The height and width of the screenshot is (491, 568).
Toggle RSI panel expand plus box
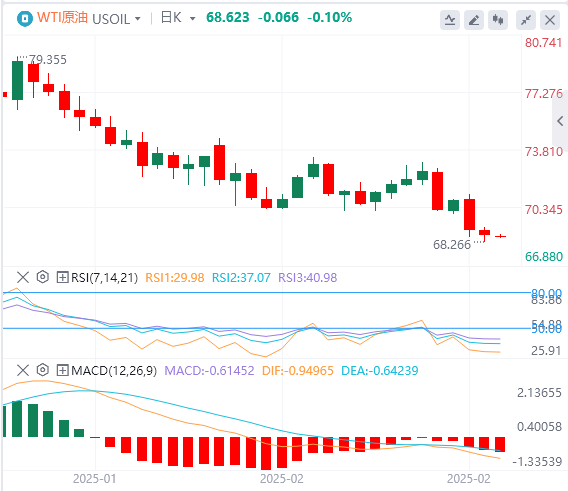(x=62, y=278)
